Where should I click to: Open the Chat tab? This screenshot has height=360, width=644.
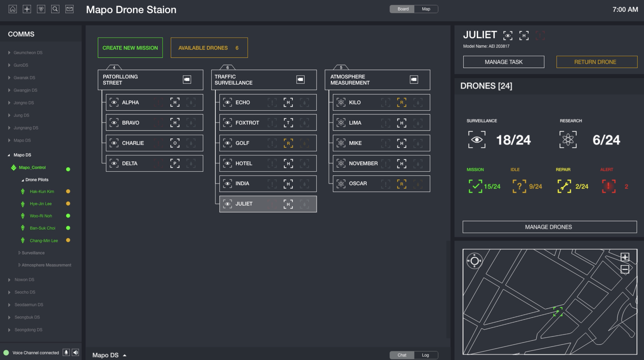pos(402,355)
